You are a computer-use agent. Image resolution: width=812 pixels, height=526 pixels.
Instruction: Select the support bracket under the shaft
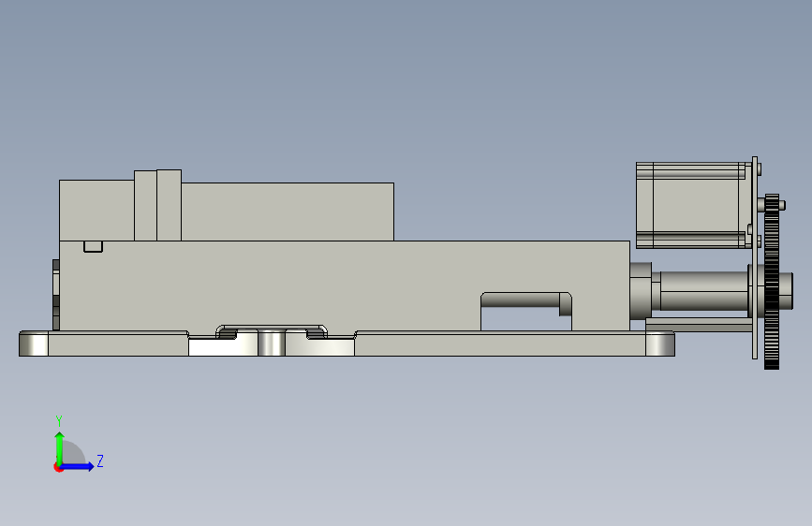699,325
